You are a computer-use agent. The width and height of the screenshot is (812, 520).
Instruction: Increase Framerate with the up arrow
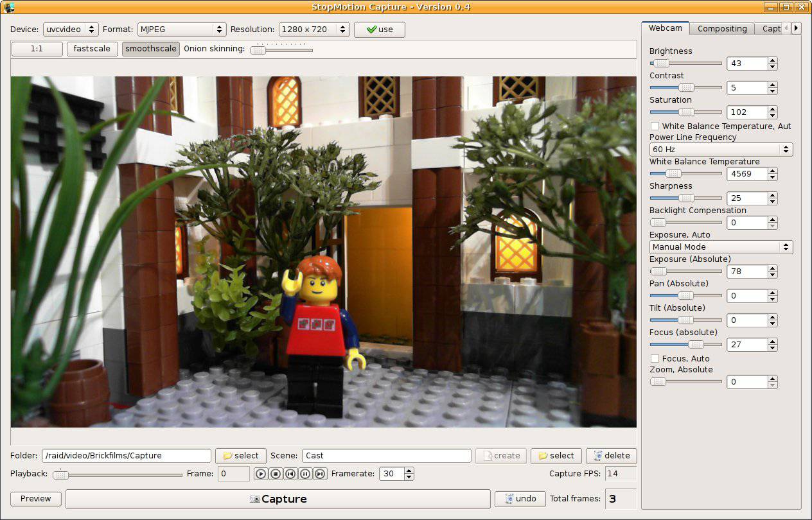(409, 471)
